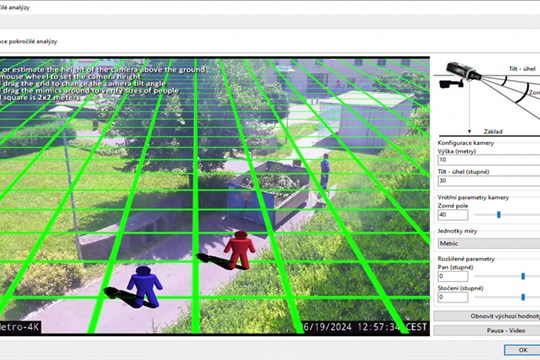Click the Výška (metry) input field

pyautogui.click(x=489, y=160)
